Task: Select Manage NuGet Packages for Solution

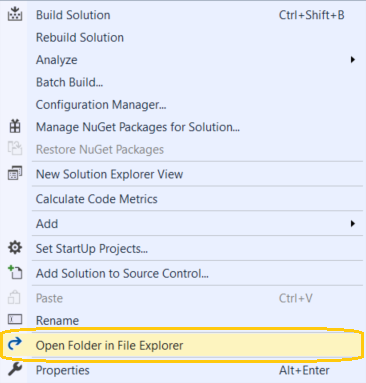Action: pyautogui.click(x=138, y=127)
